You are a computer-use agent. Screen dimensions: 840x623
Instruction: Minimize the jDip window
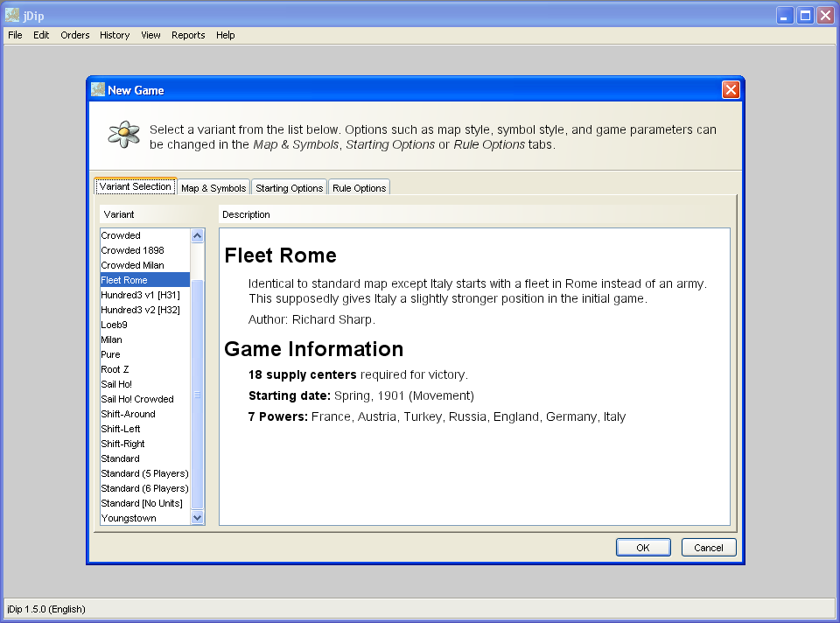pyautogui.click(x=784, y=16)
